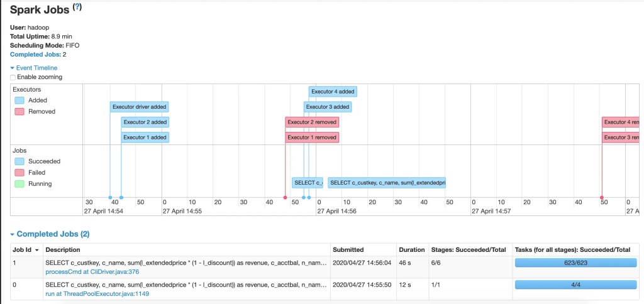This screenshot has width=644, height=304.
Task: Click the 27 April 14:56 timeline label
Action: pyautogui.click(x=336, y=211)
